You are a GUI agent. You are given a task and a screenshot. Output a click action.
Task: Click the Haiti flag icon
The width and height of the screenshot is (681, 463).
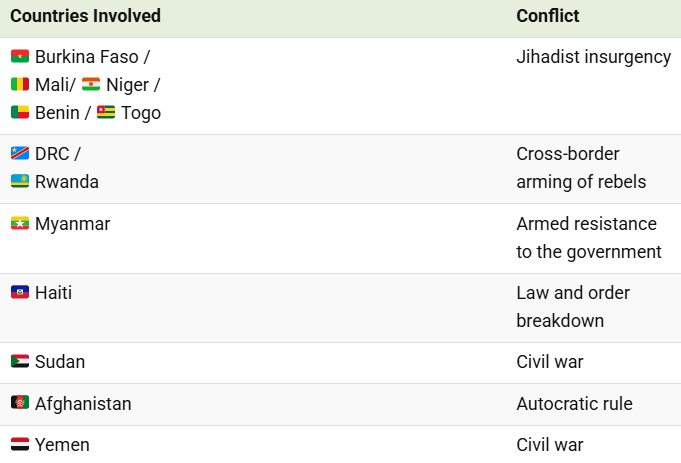coord(20,293)
